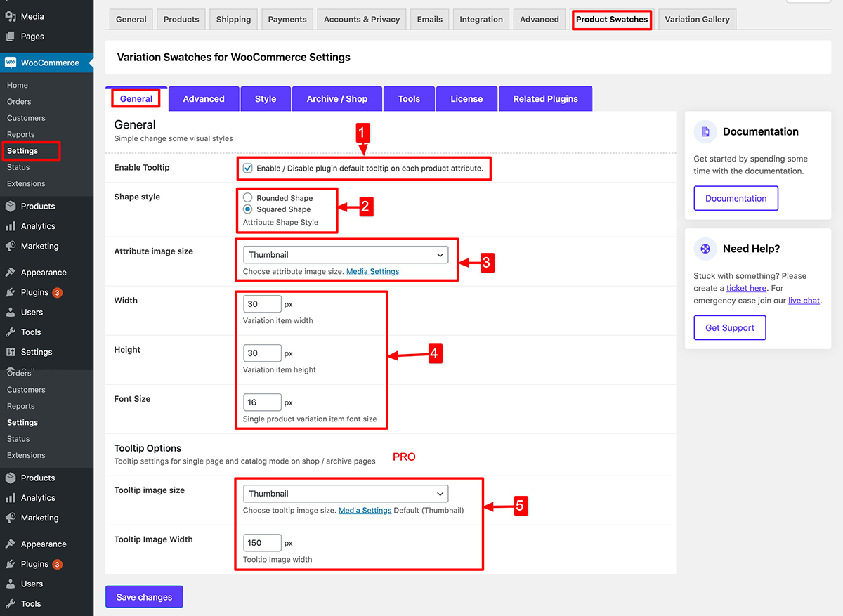
Task: Click the Need Help lifebuoy icon
Action: point(705,249)
